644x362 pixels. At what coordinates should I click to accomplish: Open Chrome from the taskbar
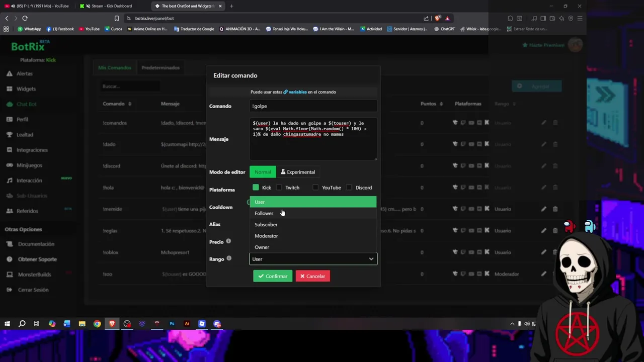click(97, 324)
